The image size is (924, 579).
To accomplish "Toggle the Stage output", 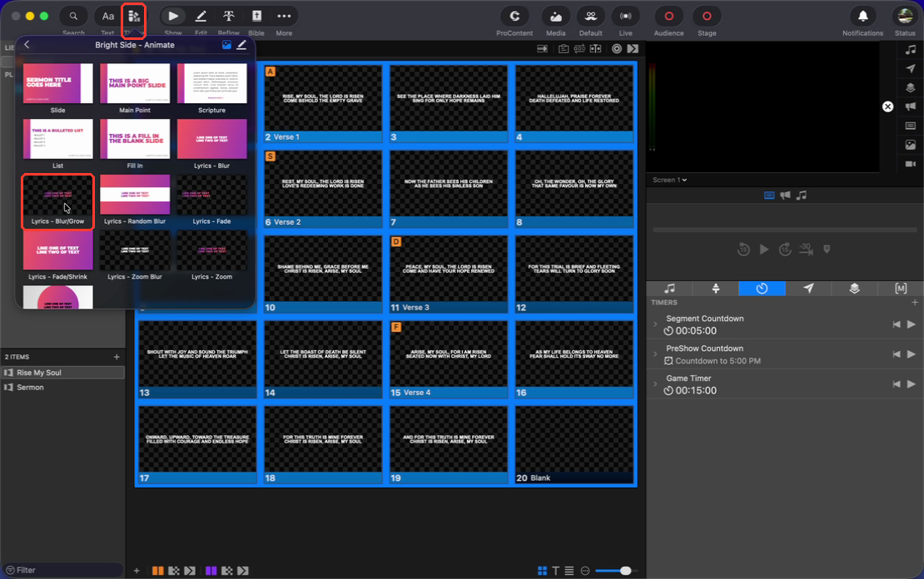I will point(707,17).
